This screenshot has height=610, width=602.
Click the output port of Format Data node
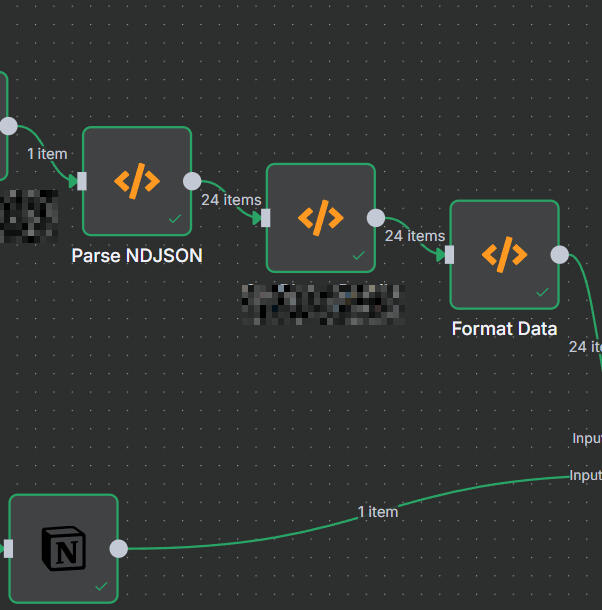click(x=559, y=254)
